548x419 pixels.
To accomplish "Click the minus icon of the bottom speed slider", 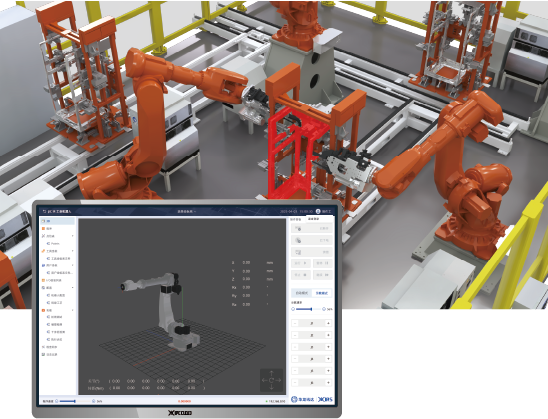I will [57, 401].
